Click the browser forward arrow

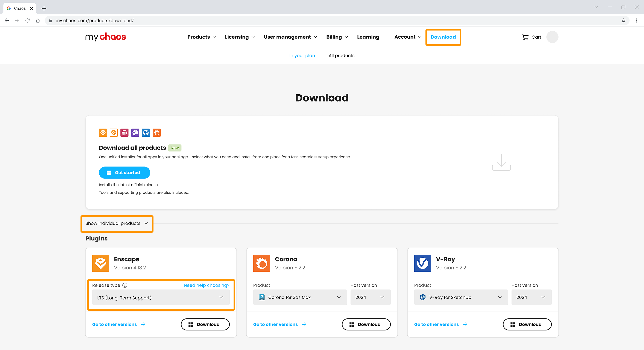17,20
